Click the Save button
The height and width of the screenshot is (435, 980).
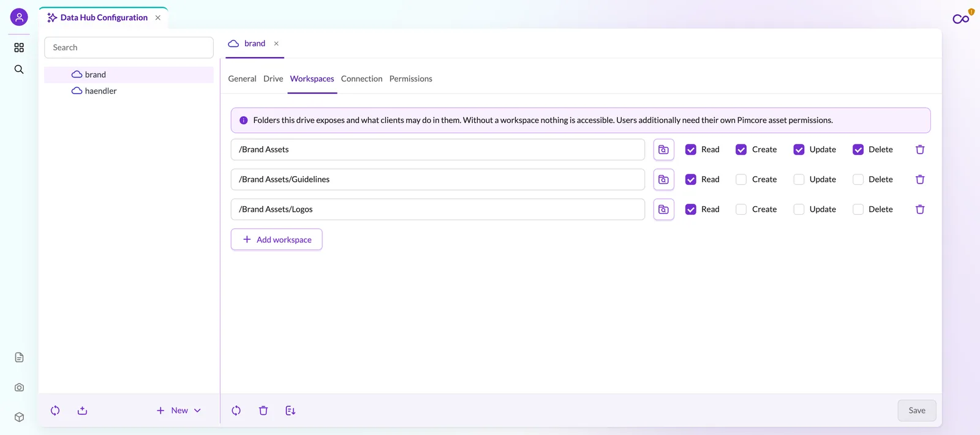coord(917,411)
